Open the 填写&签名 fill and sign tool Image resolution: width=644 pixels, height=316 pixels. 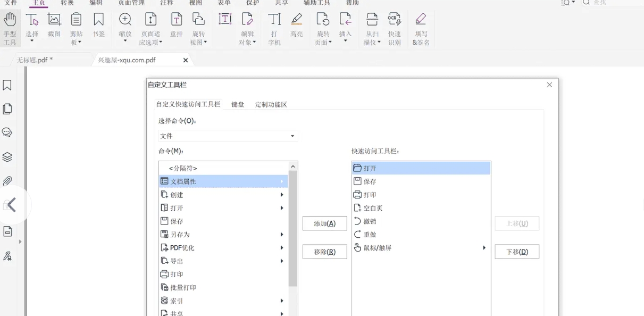click(x=421, y=21)
